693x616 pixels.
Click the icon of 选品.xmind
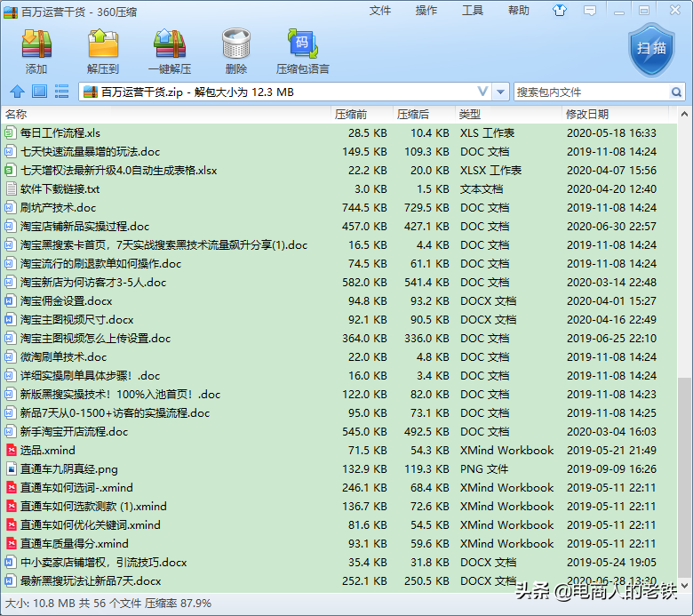pos(11,450)
